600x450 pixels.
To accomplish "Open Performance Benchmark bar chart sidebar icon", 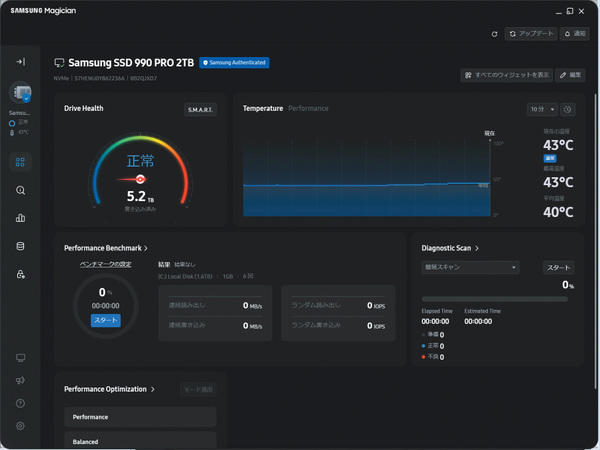I will pyautogui.click(x=21, y=218).
